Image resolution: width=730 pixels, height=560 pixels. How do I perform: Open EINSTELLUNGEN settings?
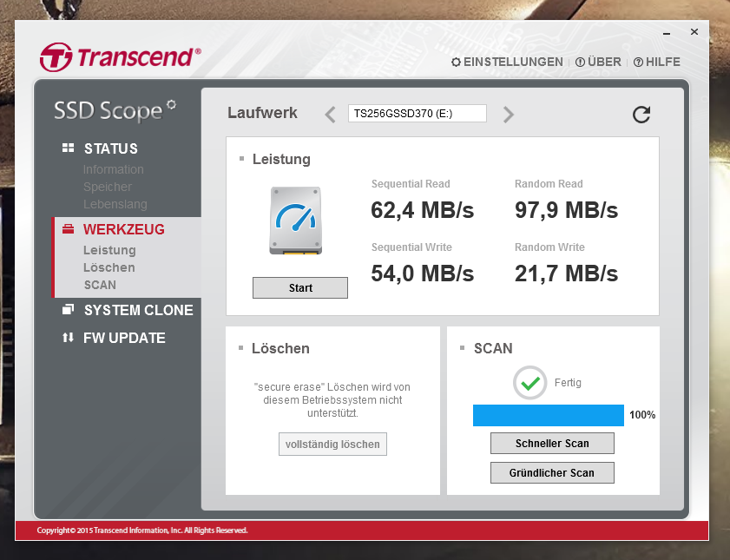pyautogui.click(x=507, y=62)
